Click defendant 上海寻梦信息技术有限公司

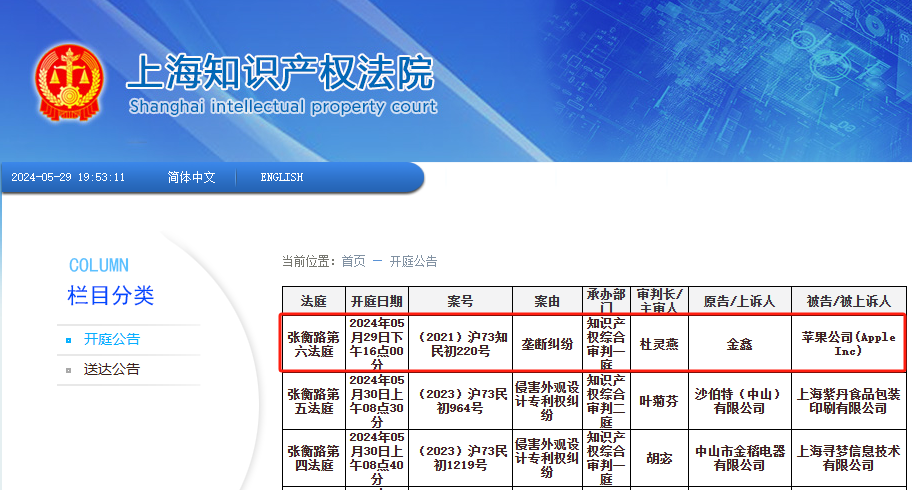pos(848,458)
